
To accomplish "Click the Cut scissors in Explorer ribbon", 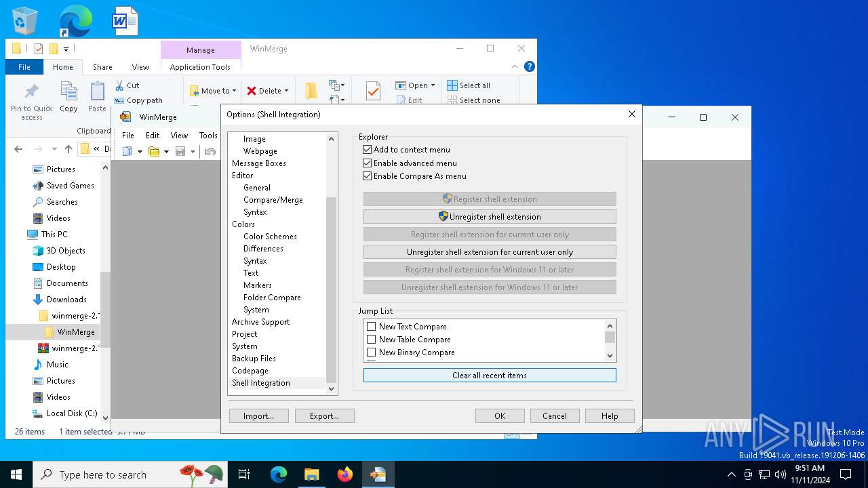I will pos(119,85).
